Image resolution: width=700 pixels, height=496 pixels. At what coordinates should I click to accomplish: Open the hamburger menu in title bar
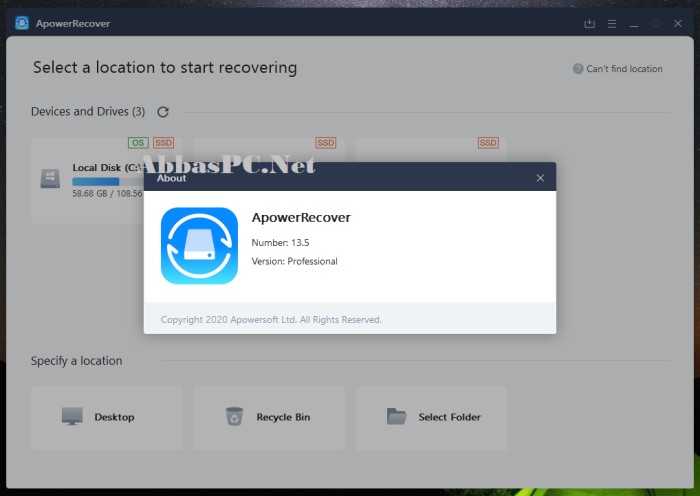pyautogui.click(x=612, y=24)
